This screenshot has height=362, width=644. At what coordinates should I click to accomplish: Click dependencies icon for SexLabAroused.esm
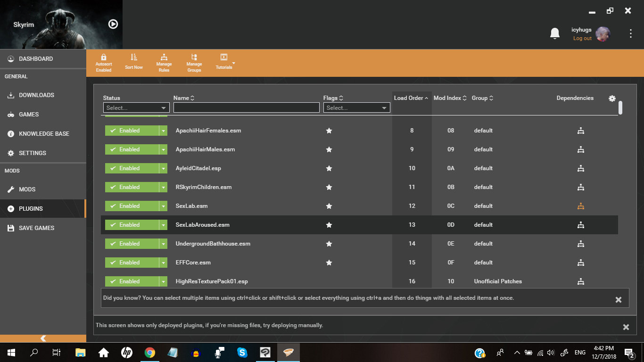point(581,225)
